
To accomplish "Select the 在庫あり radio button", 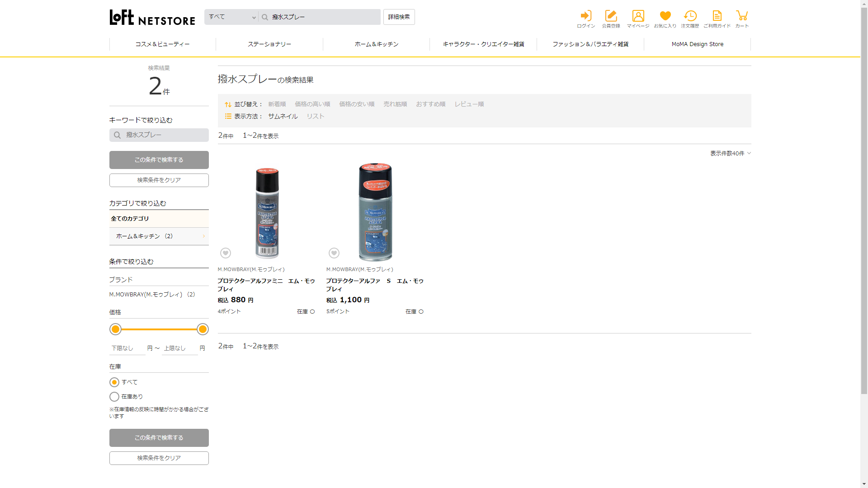I will coord(114,397).
